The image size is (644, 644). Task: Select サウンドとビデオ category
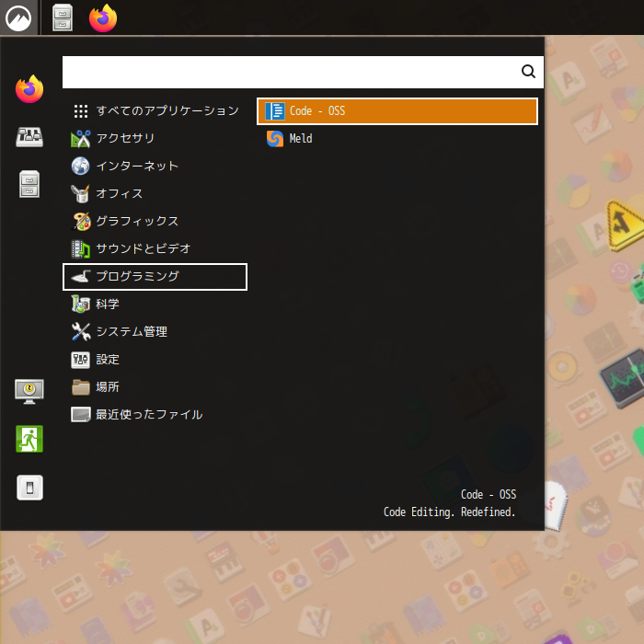click(x=155, y=249)
